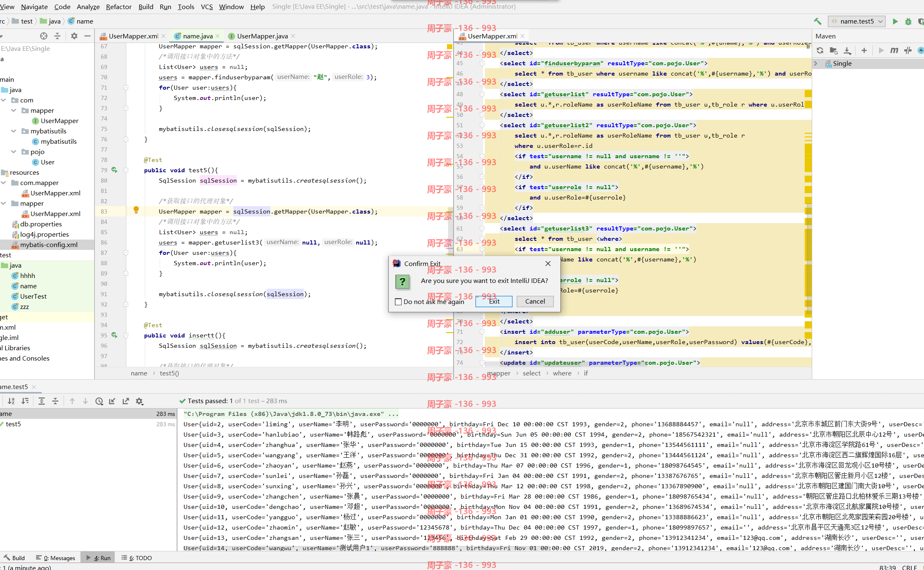
Task: Collapse the mapper folder under resources
Action: coord(4,204)
